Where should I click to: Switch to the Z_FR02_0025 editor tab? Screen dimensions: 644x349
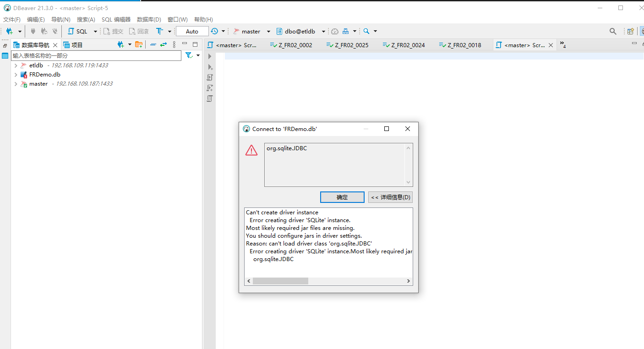click(348, 45)
